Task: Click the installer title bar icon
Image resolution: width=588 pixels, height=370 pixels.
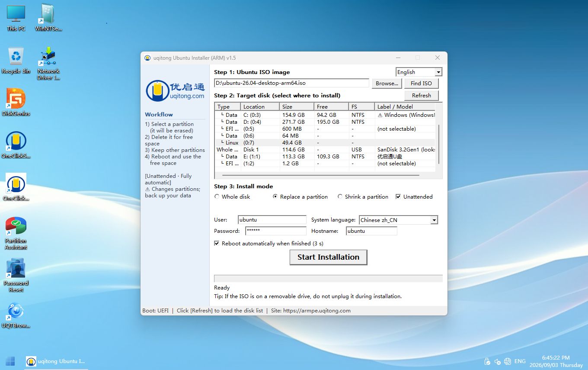Action: pos(147,58)
